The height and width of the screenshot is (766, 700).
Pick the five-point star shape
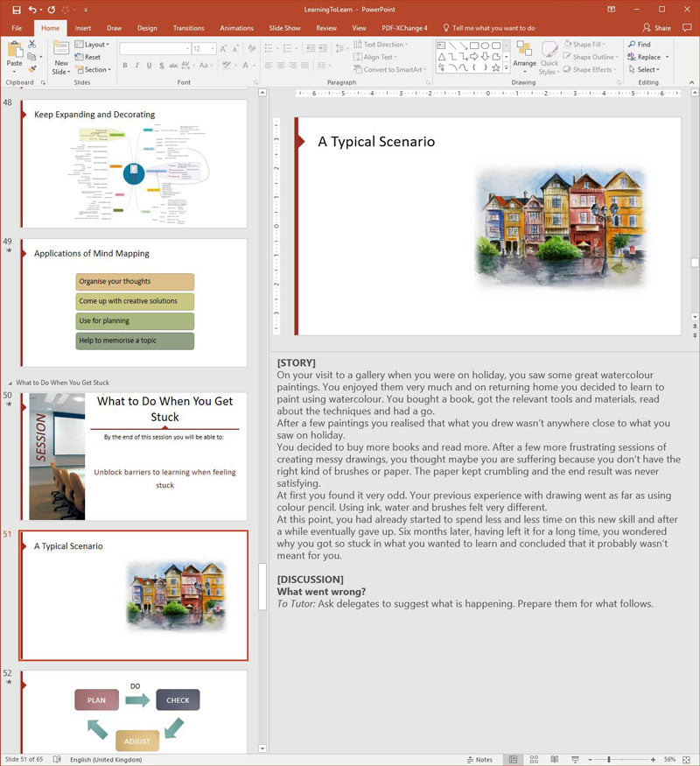click(496, 68)
